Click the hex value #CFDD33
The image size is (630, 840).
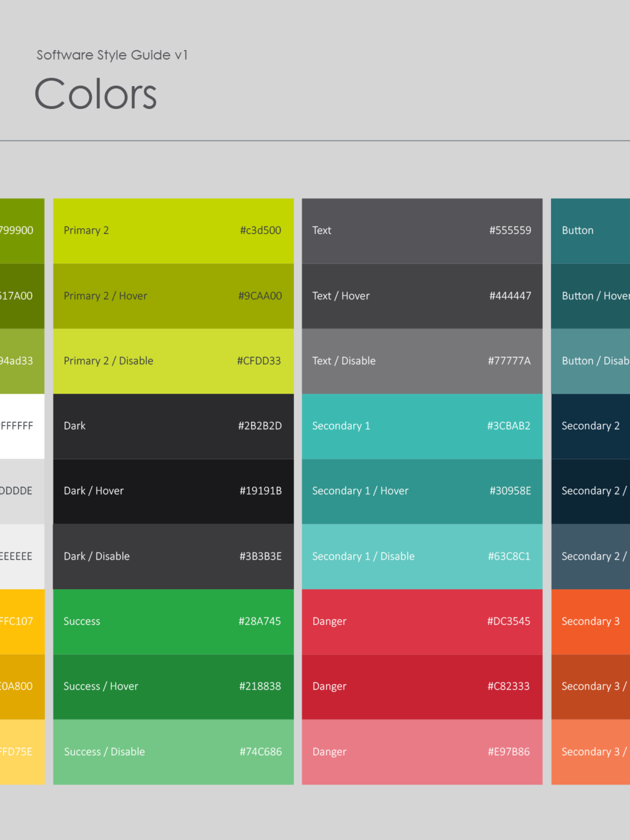click(x=259, y=361)
